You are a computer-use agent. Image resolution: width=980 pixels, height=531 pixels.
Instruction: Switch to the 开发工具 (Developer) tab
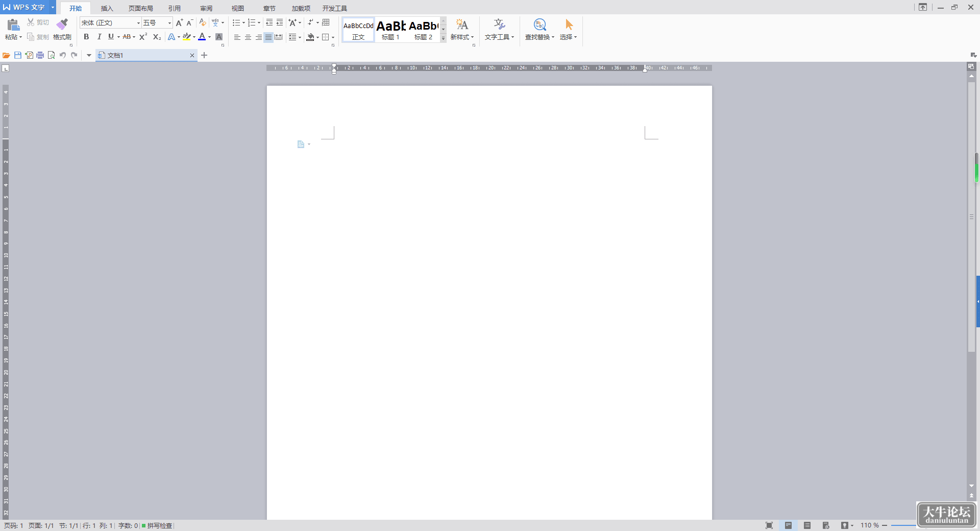coord(335,8)
